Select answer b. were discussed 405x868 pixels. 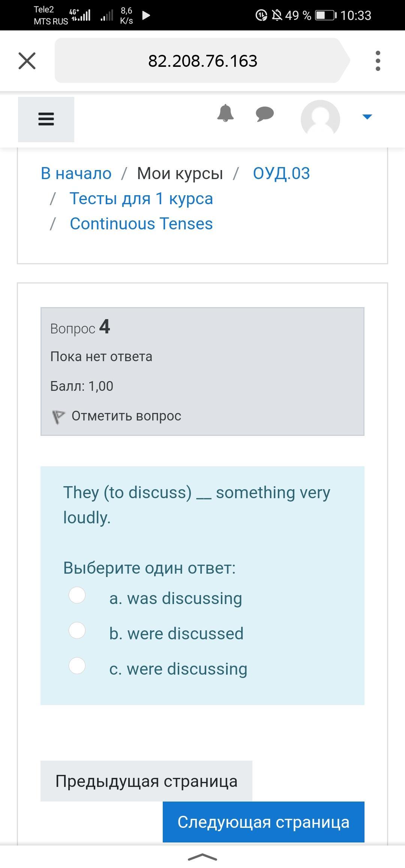pyautogui.click(x=77, y=630)
